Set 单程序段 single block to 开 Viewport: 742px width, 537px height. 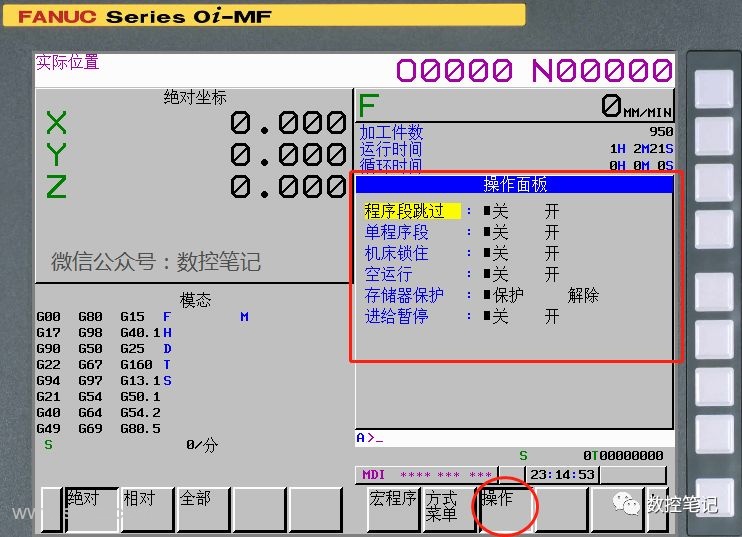coord(552,232)
